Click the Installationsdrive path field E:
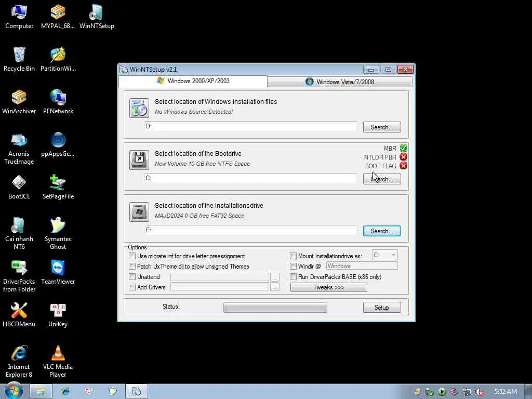532x399 pixels. click(251, 230)
